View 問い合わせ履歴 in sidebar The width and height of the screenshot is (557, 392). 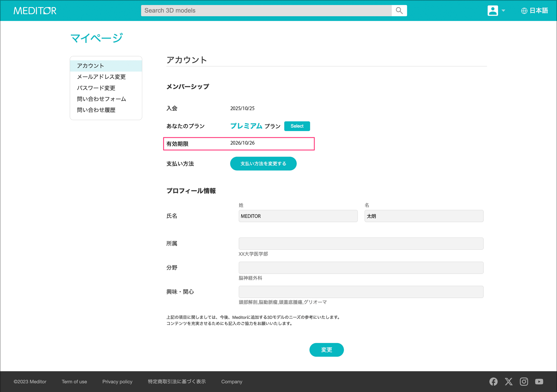96,110
